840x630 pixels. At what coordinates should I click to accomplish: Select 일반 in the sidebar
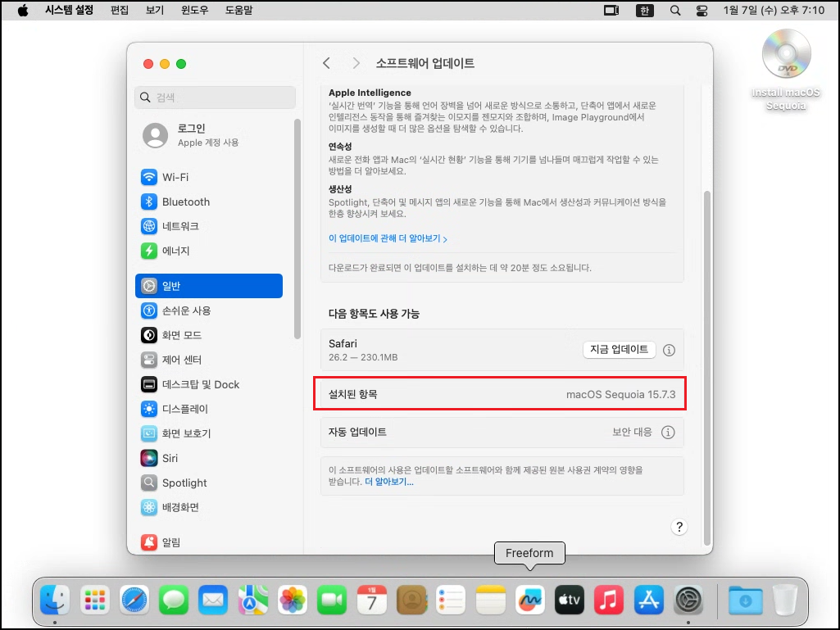coord(209,286)
